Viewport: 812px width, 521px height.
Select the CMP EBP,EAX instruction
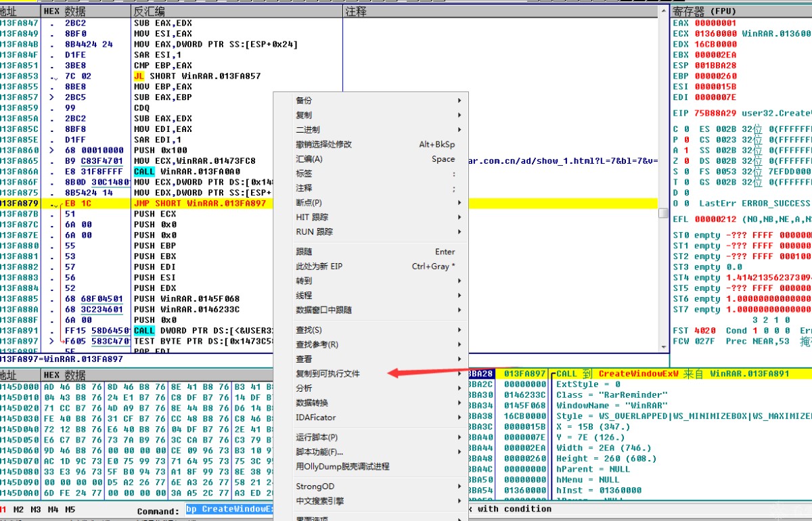pos(162,66)
